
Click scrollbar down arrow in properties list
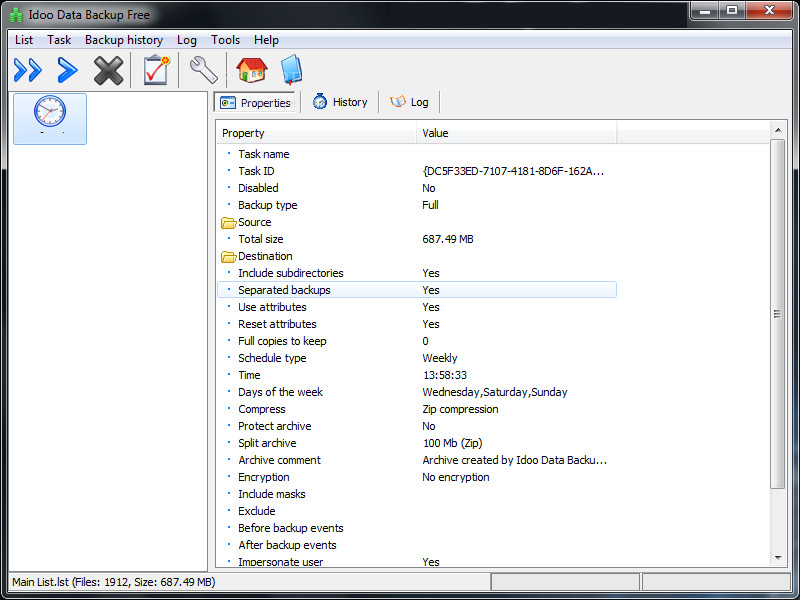(778, 558)
